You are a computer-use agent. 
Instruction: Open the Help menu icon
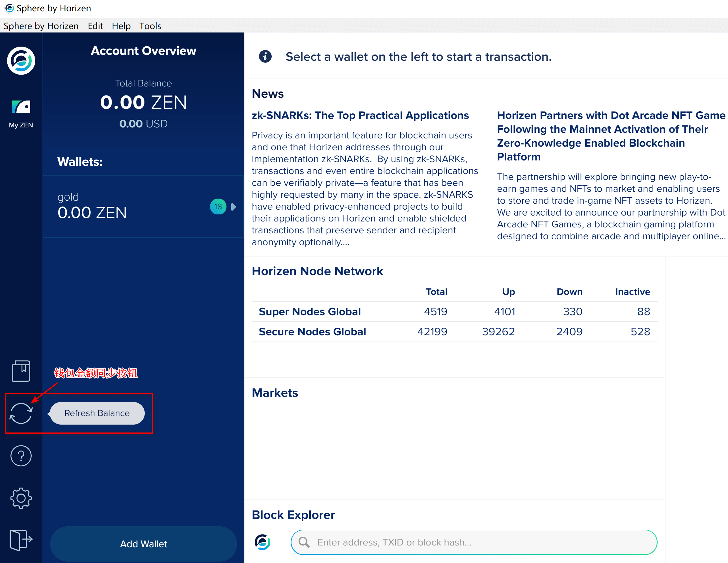[x=120, y=25]
